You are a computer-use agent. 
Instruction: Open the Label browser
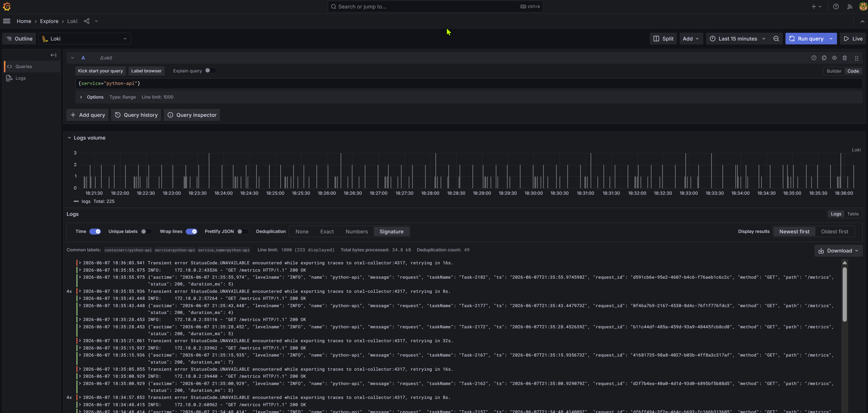(146, 71)
